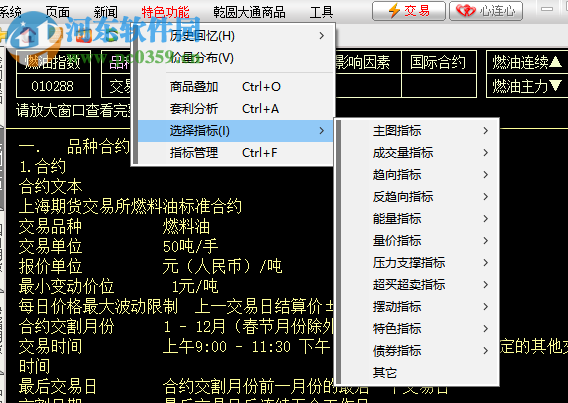568x403 pixels.
Task: Open the 新闻 menu
Action: pos(105,12)
